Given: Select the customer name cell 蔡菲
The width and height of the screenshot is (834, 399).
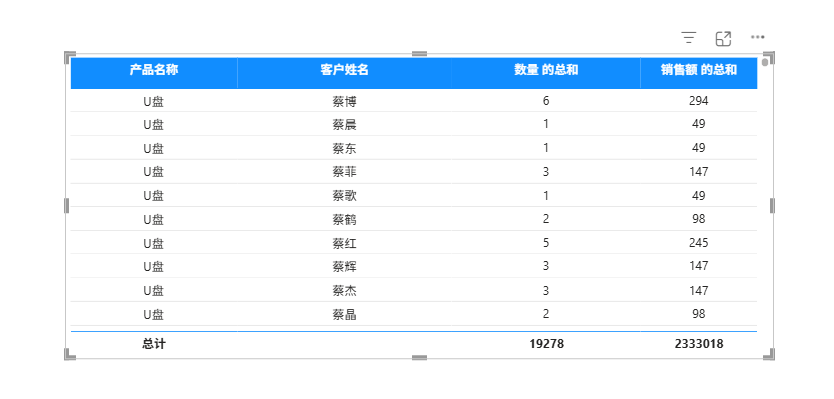Looking at the screenshot, I should point(344,172).
